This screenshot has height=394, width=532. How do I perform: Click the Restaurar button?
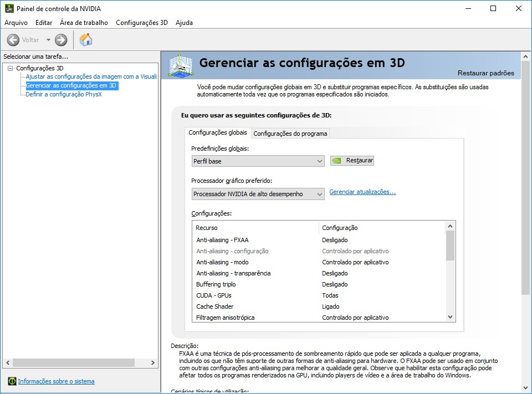tap(352, 161)
